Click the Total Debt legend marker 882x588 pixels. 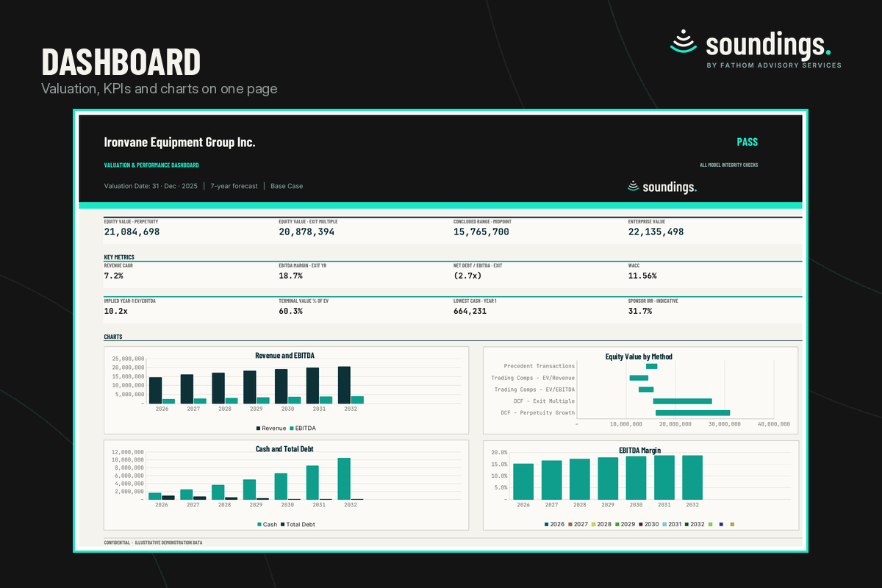[x=284, y=524]
